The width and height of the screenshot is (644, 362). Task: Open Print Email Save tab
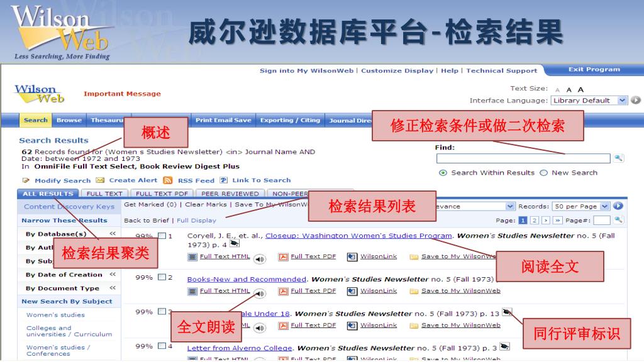(223, 120)
